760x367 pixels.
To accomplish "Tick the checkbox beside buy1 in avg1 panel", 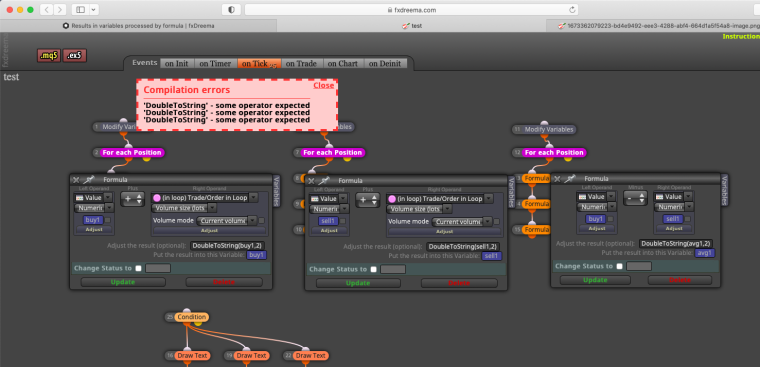I will tap(611, 219).
